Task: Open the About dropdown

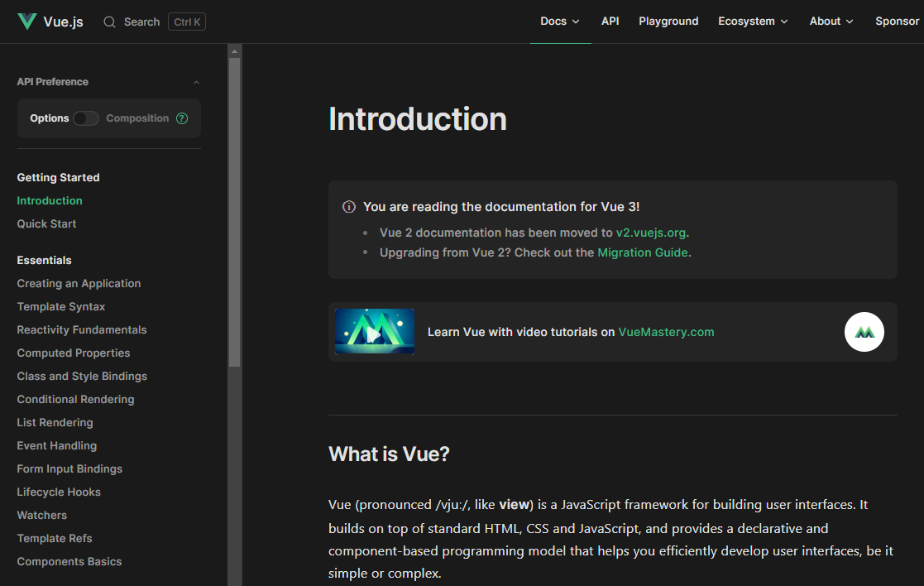Action: 831,21
